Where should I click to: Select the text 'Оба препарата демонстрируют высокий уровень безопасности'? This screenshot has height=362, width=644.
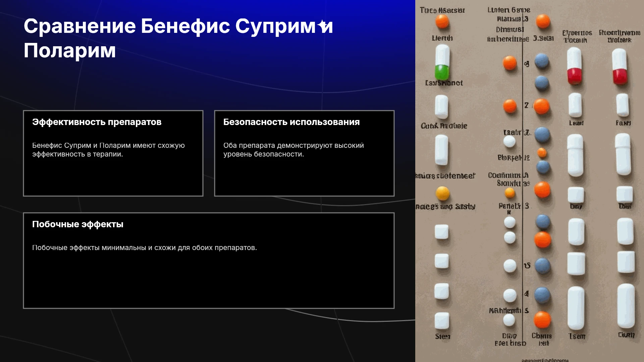293,150
